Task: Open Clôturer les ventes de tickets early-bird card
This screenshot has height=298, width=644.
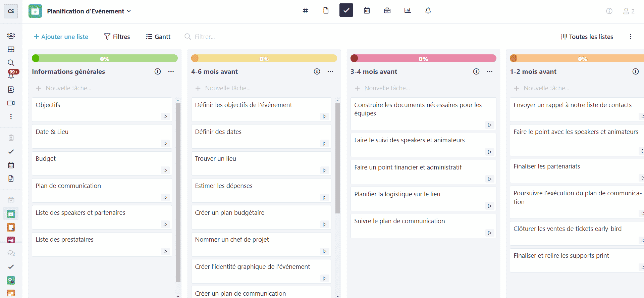Action: click(577, 234)
